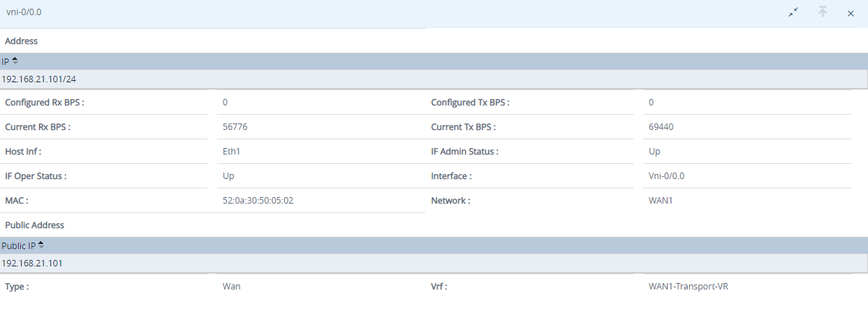Click the Network value WAN1
Viewport: 868px width, 309px height.
click(x=661, y=201)
